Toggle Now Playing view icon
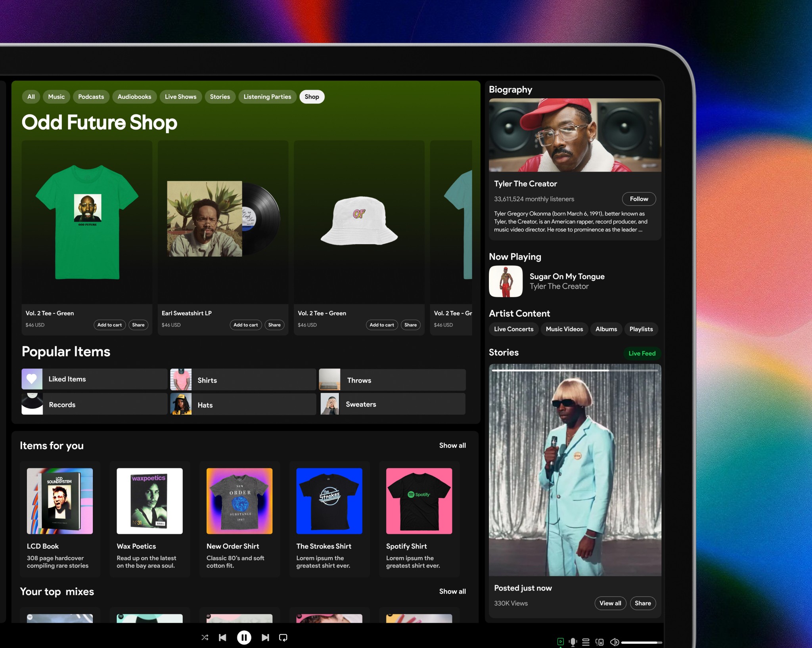 (x=560, y=642)
